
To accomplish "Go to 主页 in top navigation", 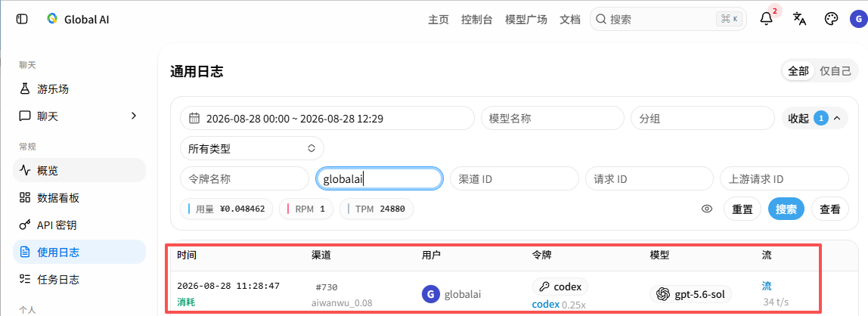I will click(x=439, y=20).
